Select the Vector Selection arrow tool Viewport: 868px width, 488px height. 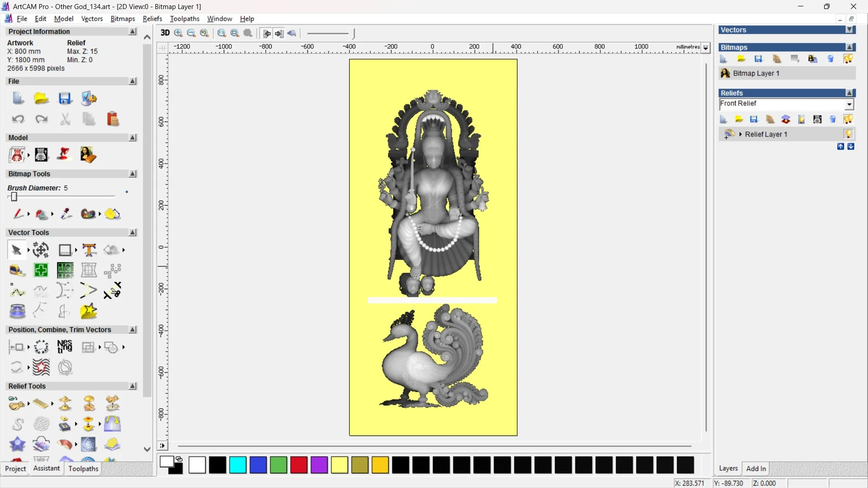coord(15,249)
